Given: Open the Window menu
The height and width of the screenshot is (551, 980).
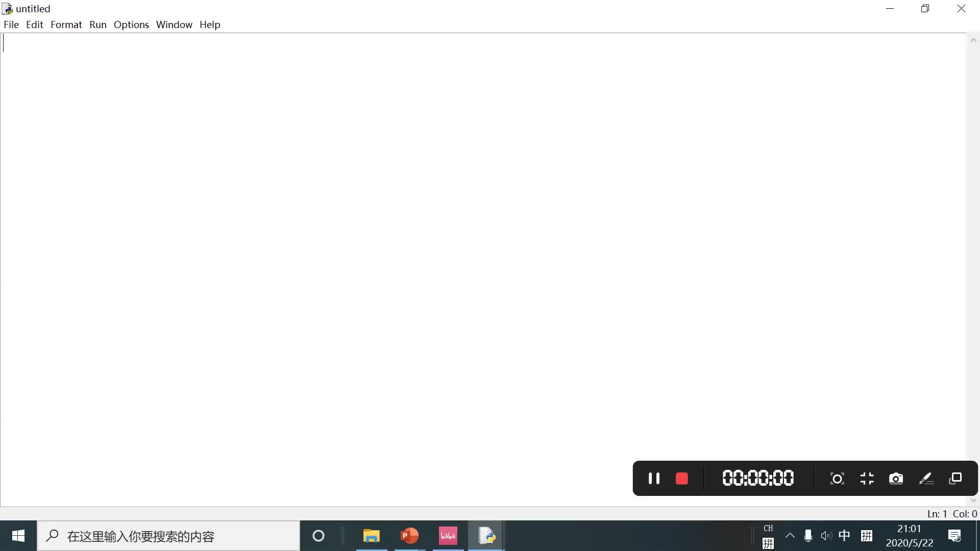Looking at the screenshot, I should pos(174,24).
